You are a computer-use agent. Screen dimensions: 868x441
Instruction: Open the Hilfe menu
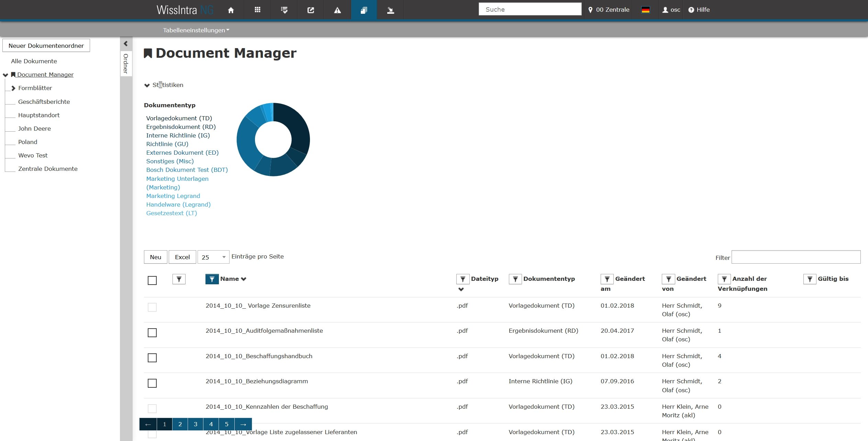(699, 10)
